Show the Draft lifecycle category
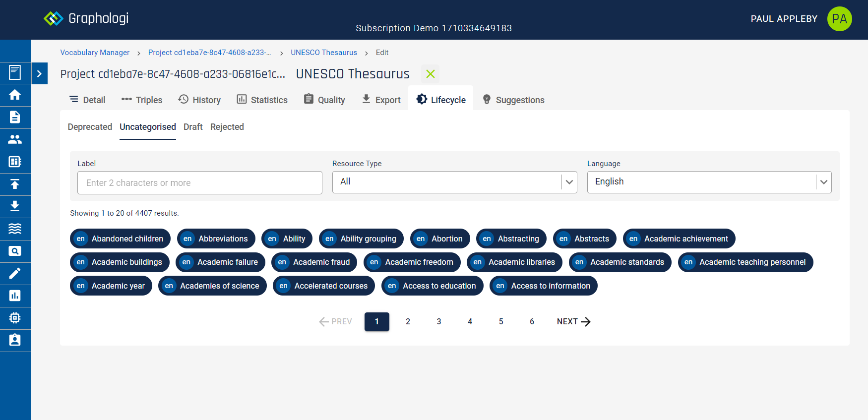Image resolution: width=868 pixels, height=420 pixels. pyautogui.click(x=193, y=127)
